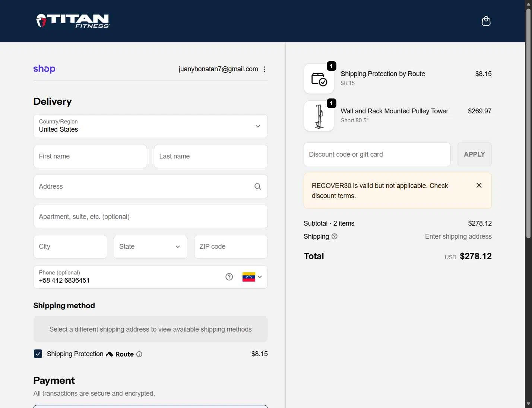Focus the Address input field
The image size is (532, 408).
click(x=151, y=186)
